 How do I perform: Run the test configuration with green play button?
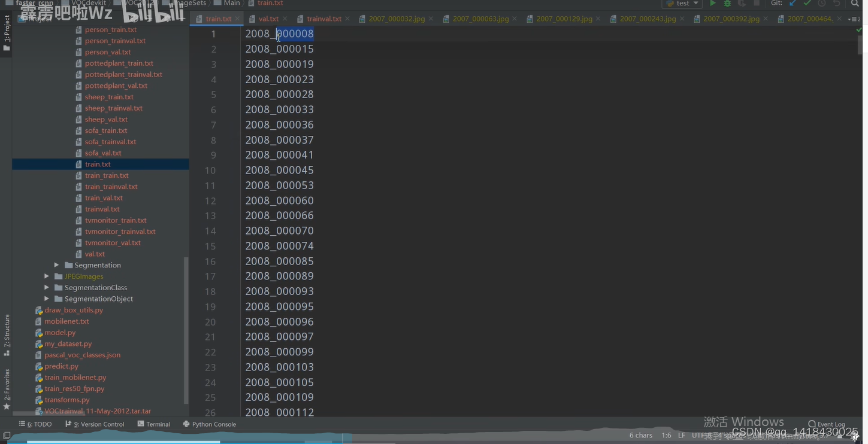click(712, 4)
